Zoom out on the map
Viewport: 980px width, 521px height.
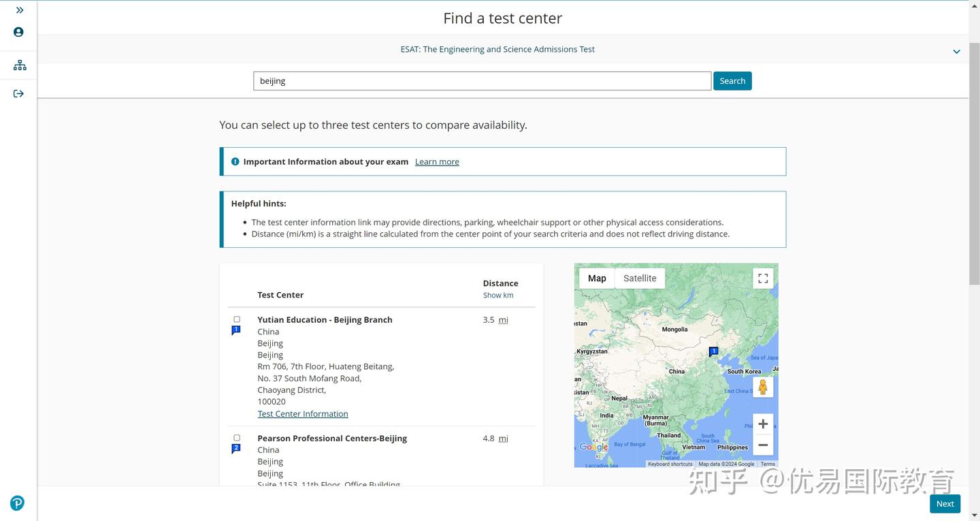pyautogui.click(x=763, y=445)
